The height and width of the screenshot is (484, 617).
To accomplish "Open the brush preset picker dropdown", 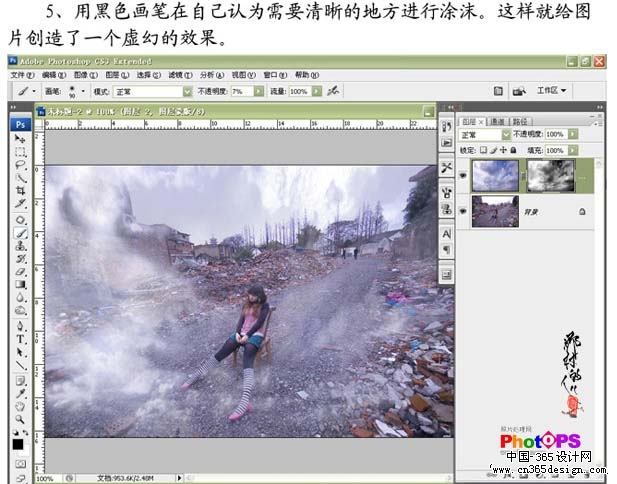I will pyautogui.click(x=83, y=91).
